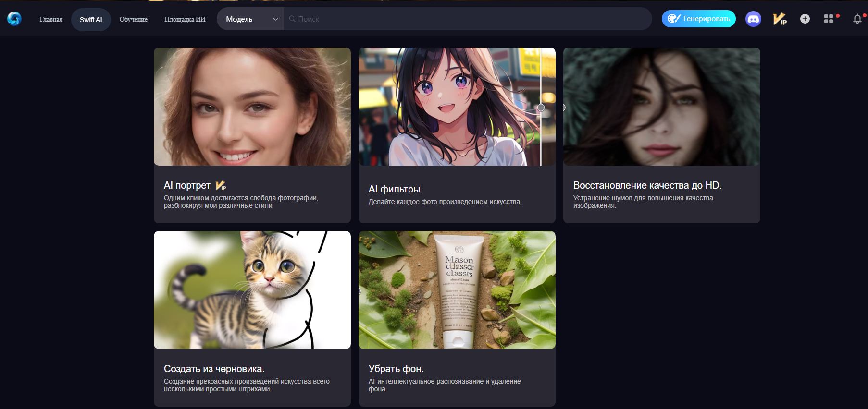
Task: Click the VIP badge beside AI портрет
Action: point(221,185)
